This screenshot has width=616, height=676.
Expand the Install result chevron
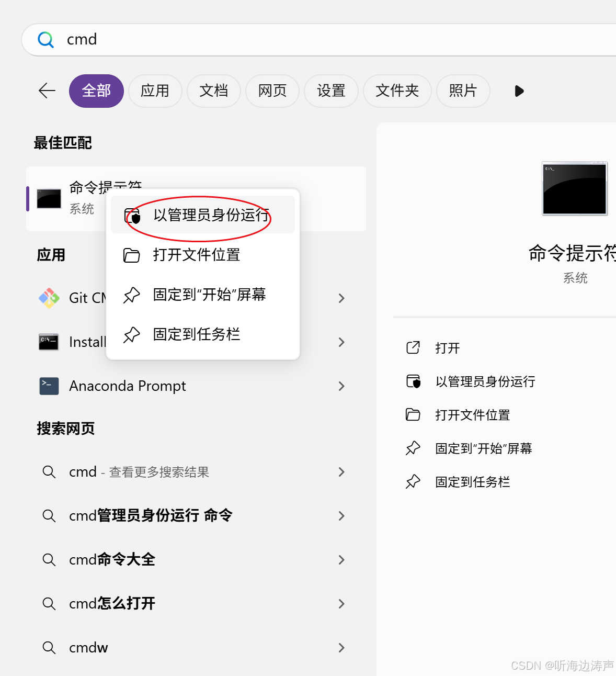(341, 342)
